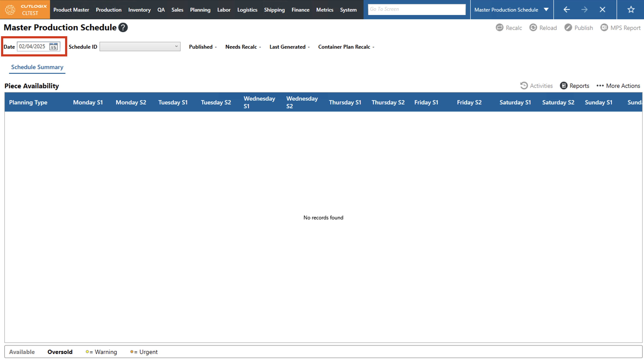The height and width of the screenshot is (360, 644).
Task: Click the Recalc icon button
Action: 499,27
